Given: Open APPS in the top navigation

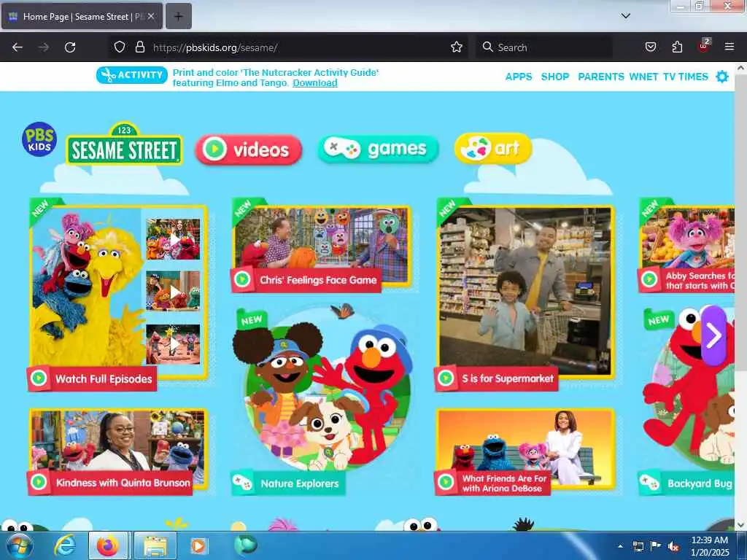Looking at the screenshot, I should click(519, 77).
